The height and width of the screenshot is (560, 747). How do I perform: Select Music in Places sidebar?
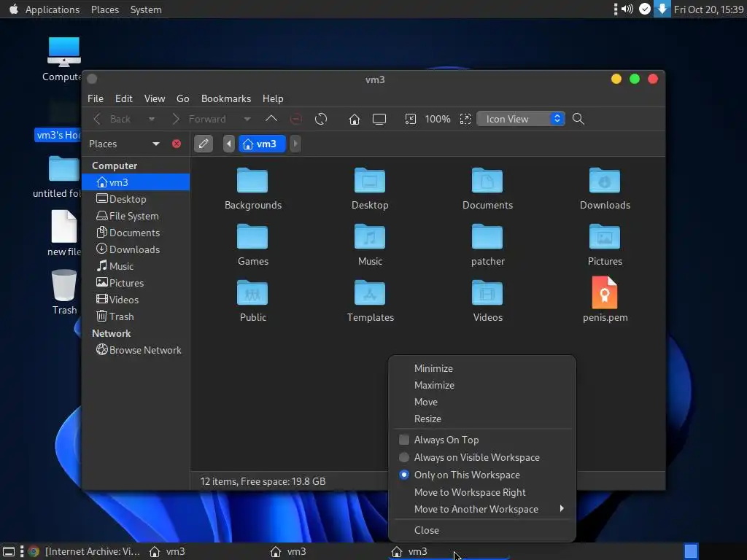136,266
